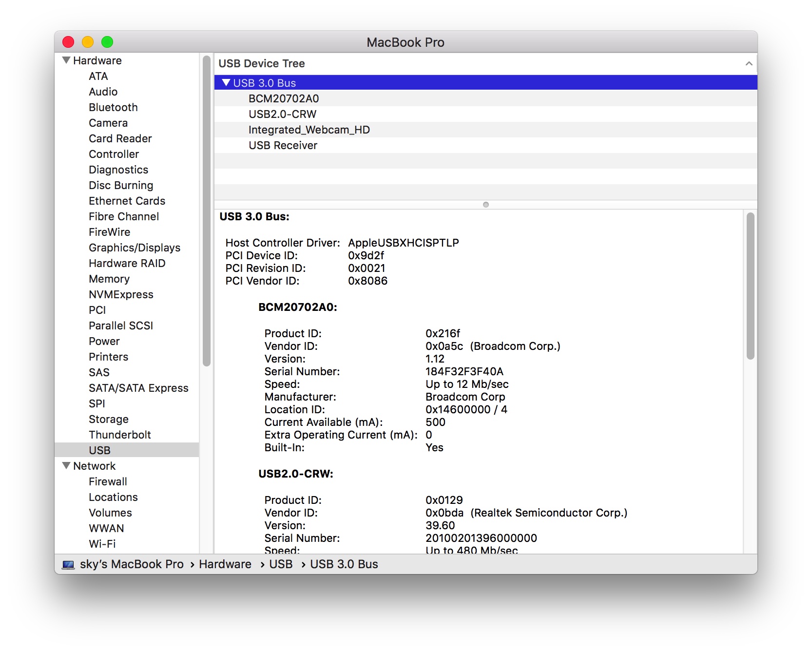Click the BCM20702A0: details heading
This screenshot has width=812, height=652.
click(x=298, y=307)
